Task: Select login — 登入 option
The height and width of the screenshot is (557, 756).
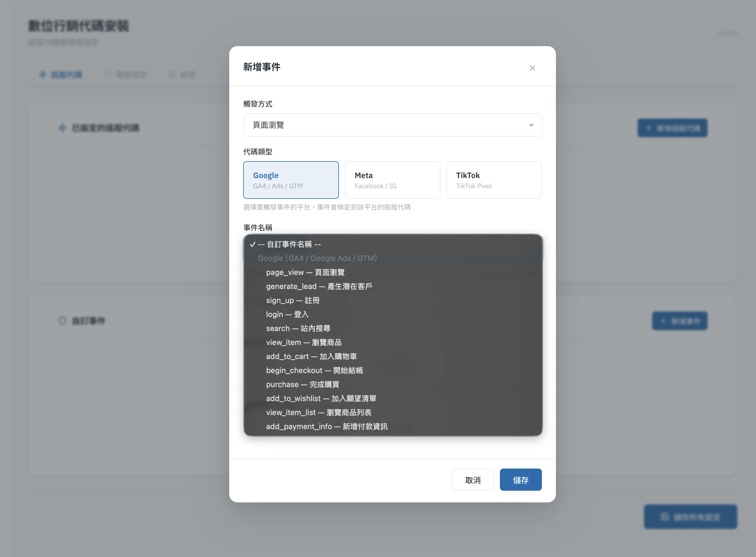Action: 287,314
